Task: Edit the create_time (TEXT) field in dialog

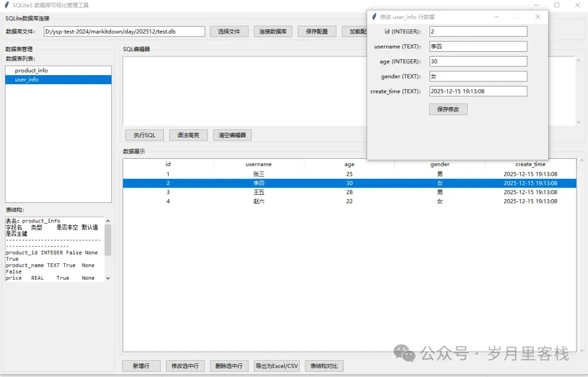Action: (478, 91)
